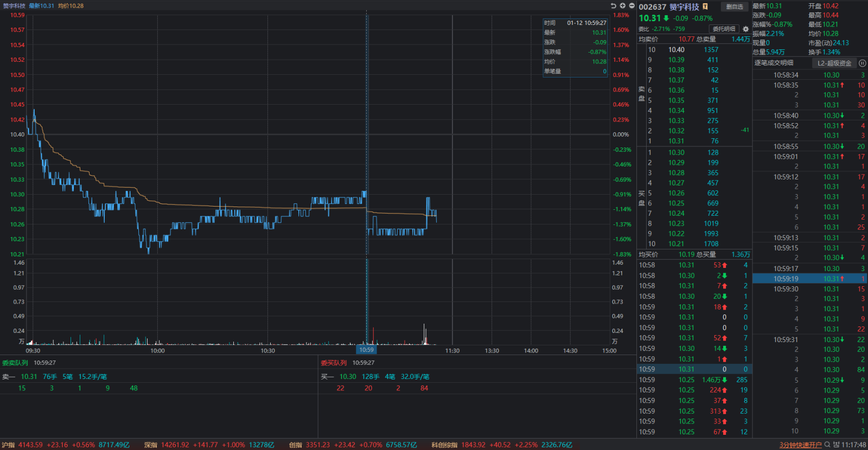Open 委托明细 order details

tap(724, 29)
